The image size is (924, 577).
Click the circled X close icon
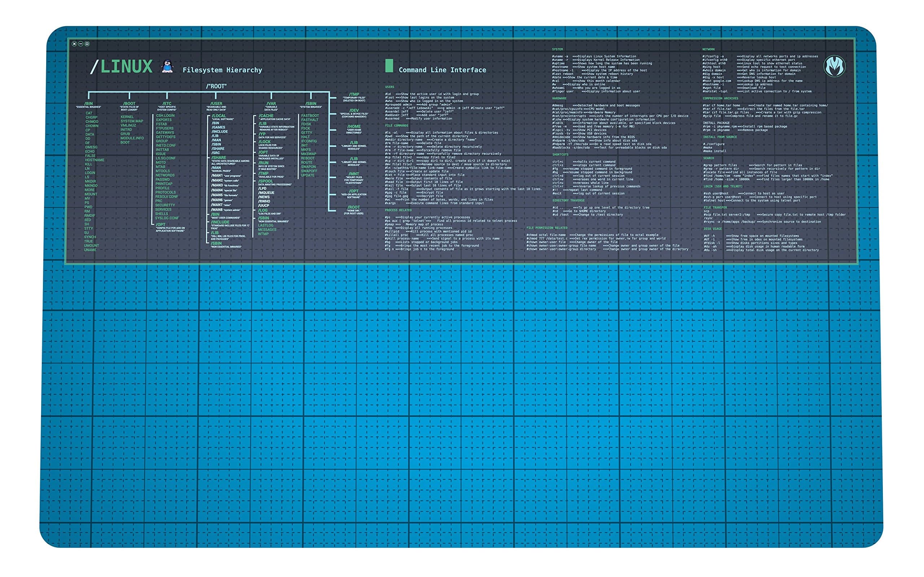74,44
